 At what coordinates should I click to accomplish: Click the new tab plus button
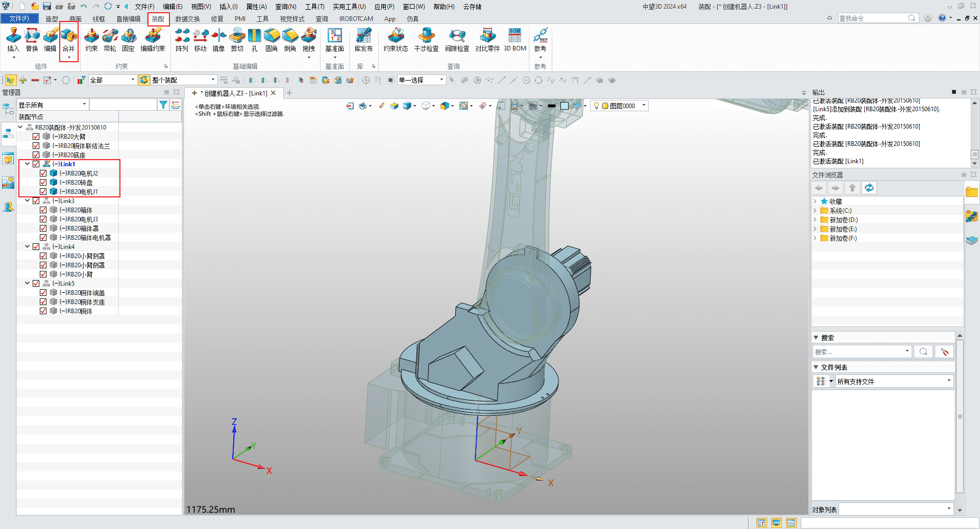[x=289, y=93]
